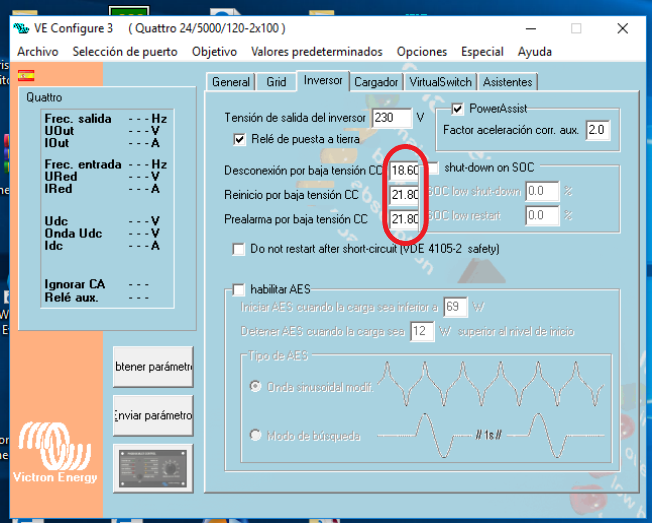Edit Reinicio por baja tensión CC value
Viewport: 652px width, 523px height.
click(405, 195)
